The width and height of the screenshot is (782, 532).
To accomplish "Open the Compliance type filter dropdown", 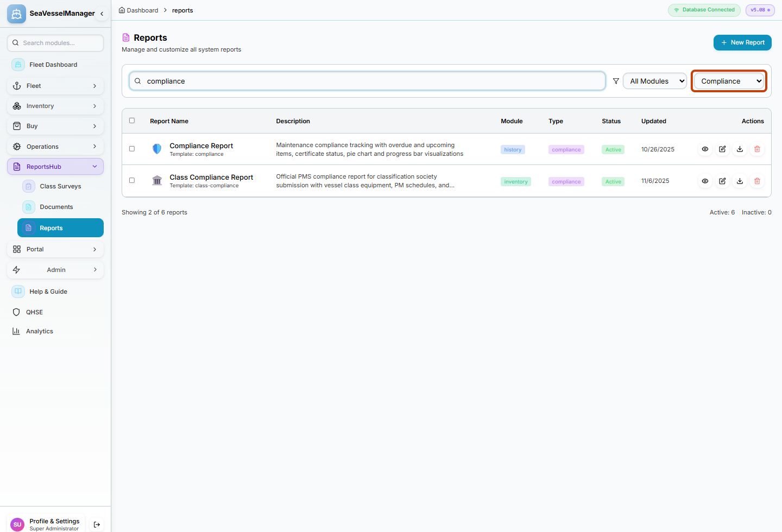I will click(x=729, y=81).
